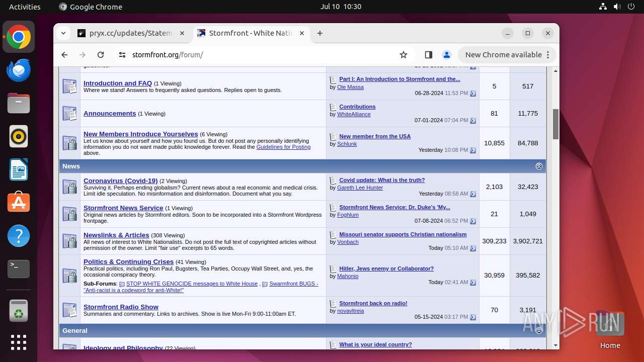Screen dimensions: 644x362
Task: Collapse the General category section
Action: [539, 331]
